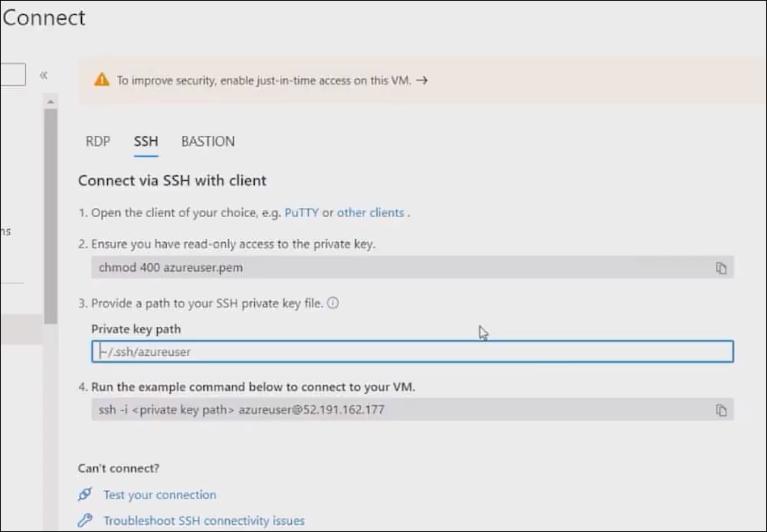Screen dimensions: 767x532
Task: Select the SSH tab
Action: click(146, 141)
